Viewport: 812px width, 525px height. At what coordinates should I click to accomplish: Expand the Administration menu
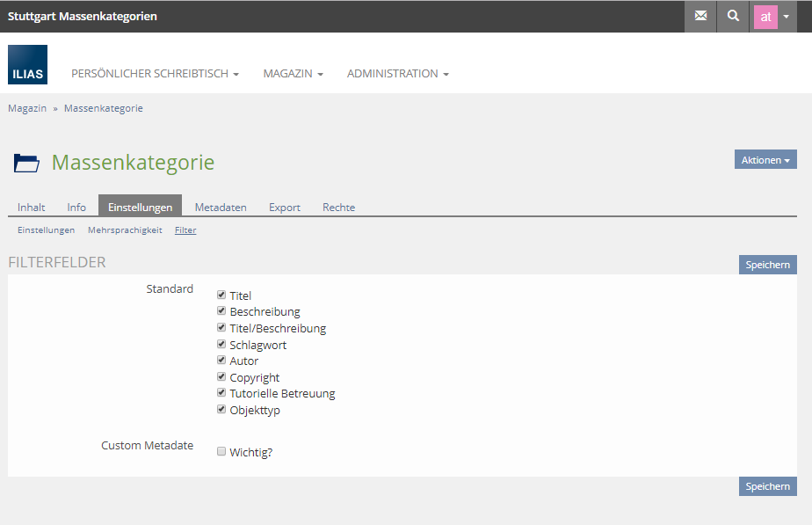tap(397, 74)
